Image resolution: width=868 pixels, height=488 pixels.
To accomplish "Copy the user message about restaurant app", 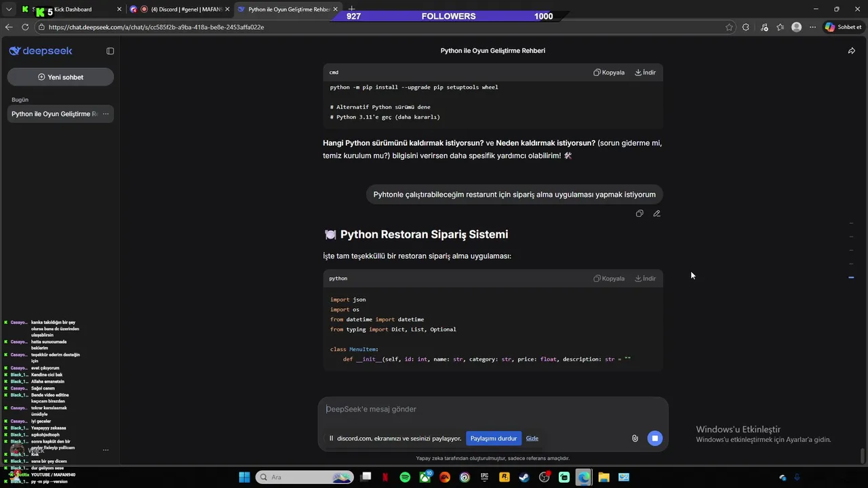I will (639, 213).
